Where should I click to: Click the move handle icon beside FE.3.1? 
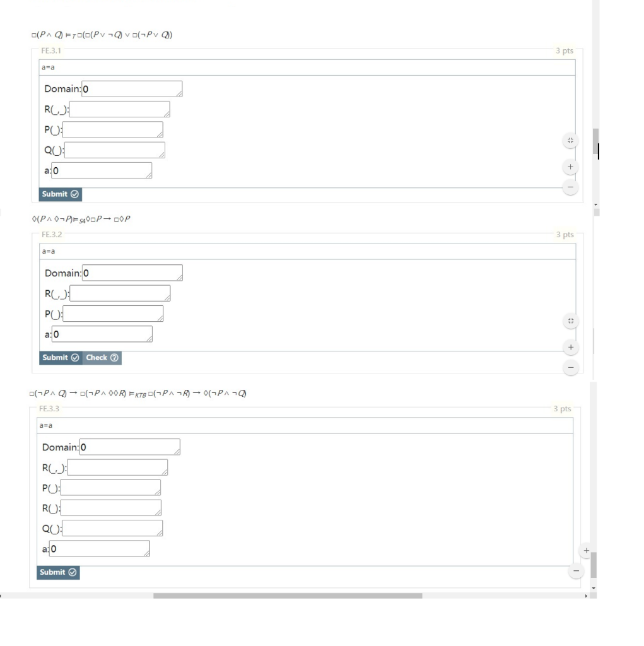click(x=570, y=140)
